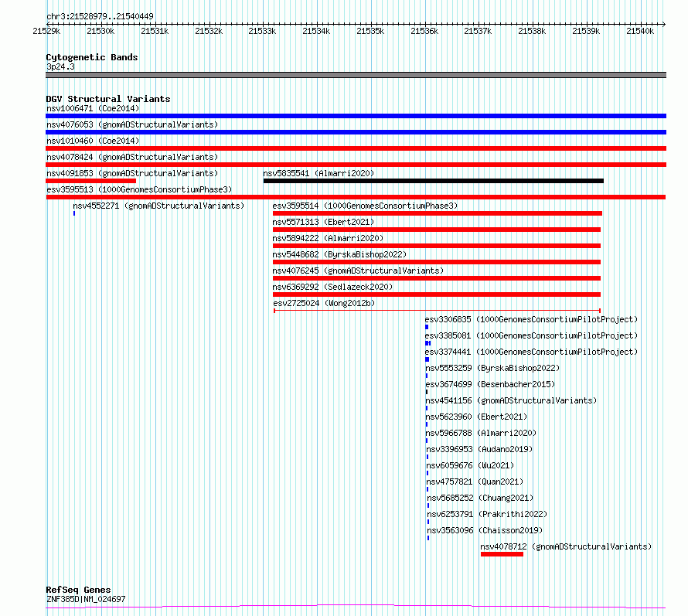Screen dimensions: 688x616
Task: Click the esv3595514 1000GenomesConsortiumPhase3 label
Action: pyautogui.click(x=365, y=206)
